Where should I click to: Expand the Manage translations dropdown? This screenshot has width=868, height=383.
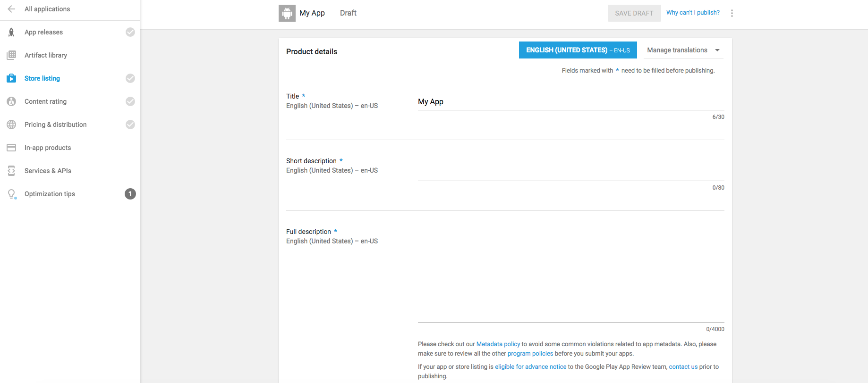pyautogui.click(x=683, y=50)
